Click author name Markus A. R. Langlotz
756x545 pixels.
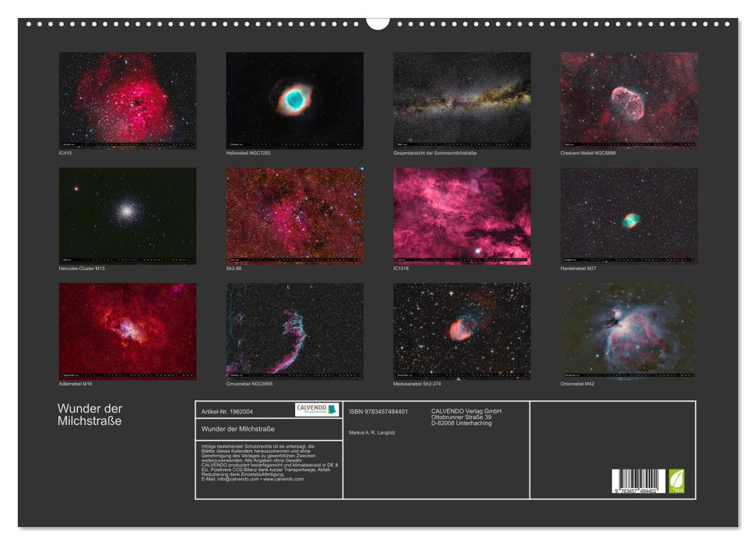371,432
